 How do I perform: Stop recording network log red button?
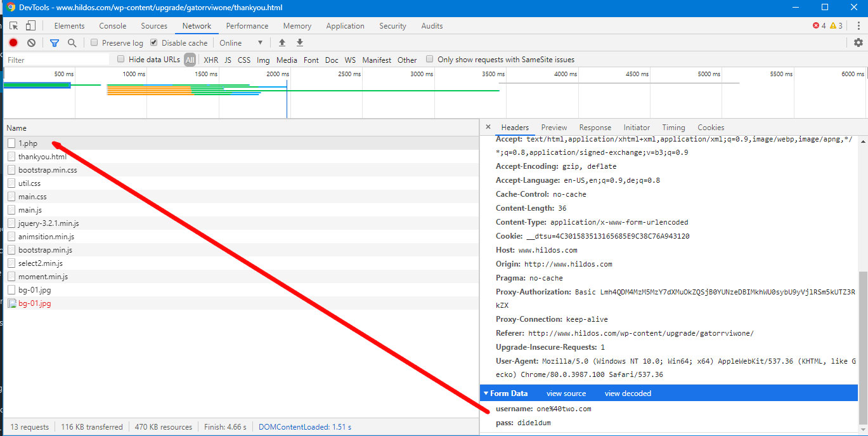pos(13,43)
